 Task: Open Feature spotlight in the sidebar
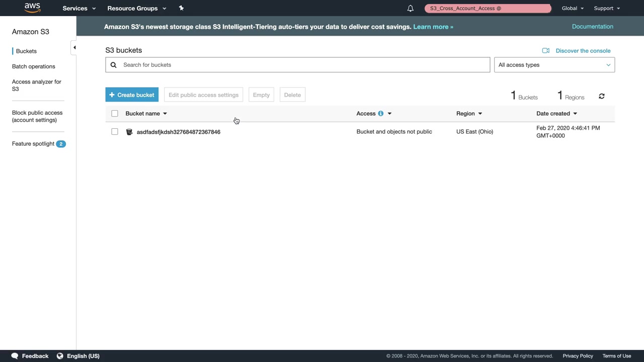33,144
